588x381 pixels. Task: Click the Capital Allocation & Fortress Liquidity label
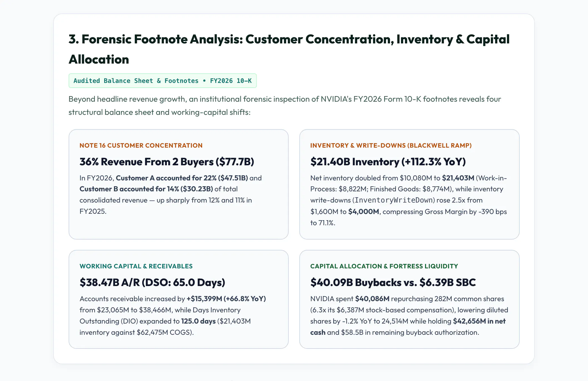coord(384,266)
